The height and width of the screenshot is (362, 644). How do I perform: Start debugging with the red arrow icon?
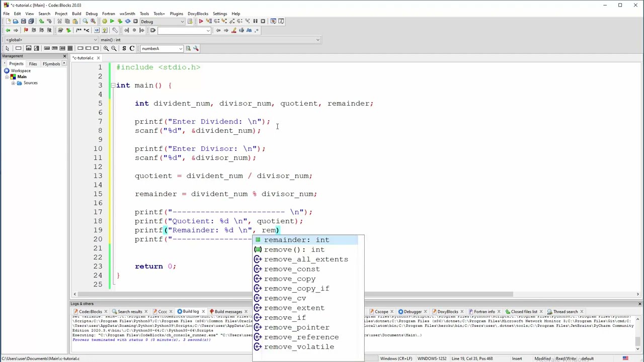pos(201,21)
